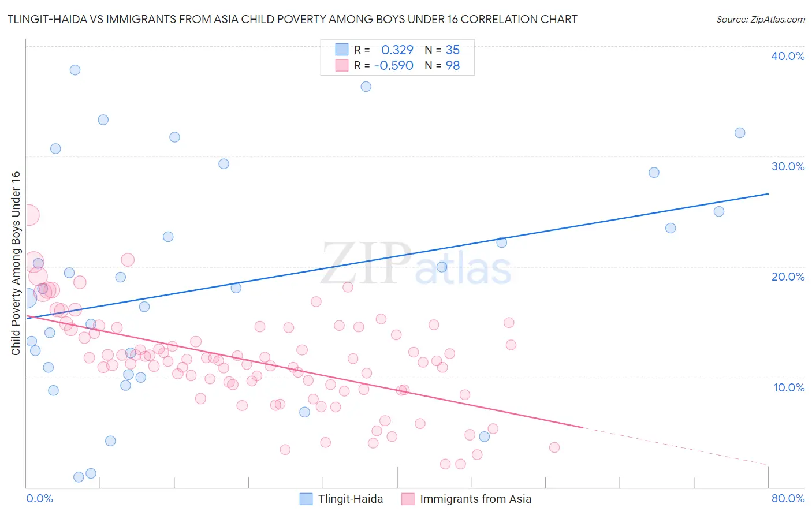Click the blue swatch in the R = 0.329 box
The image size is (812, 515).
342,50
